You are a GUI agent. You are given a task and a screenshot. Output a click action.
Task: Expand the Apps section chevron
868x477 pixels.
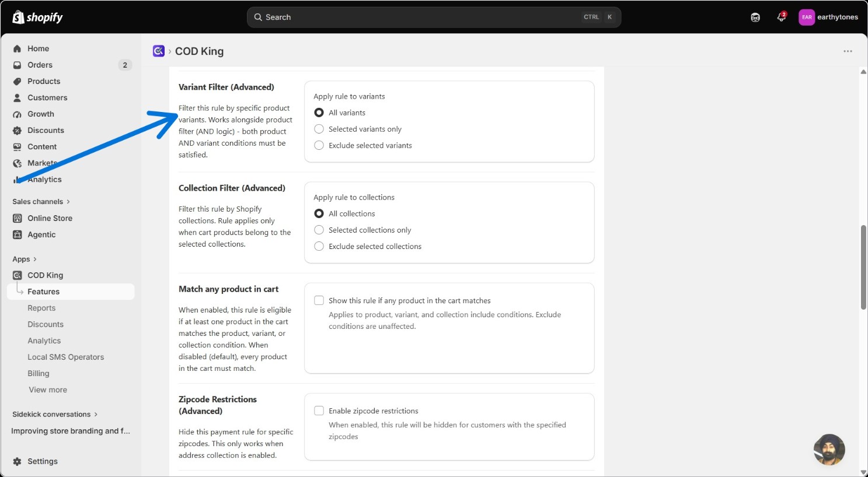[x=35, y=259]
